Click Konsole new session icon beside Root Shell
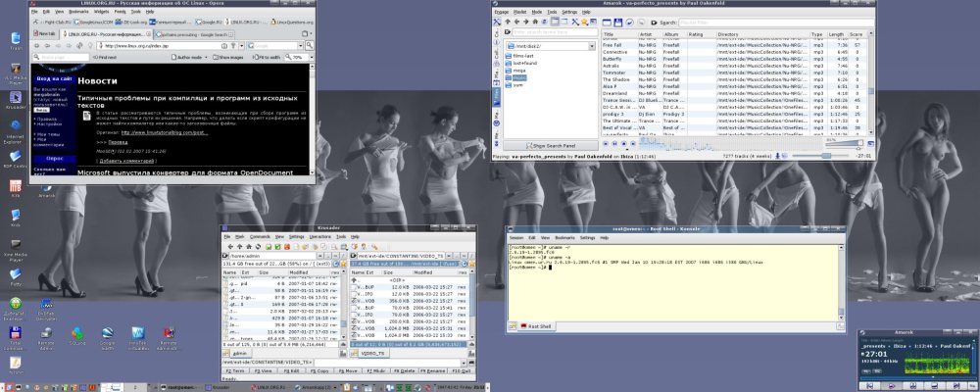Viewport: 980px width, 392px height. [x=512, y=326]
